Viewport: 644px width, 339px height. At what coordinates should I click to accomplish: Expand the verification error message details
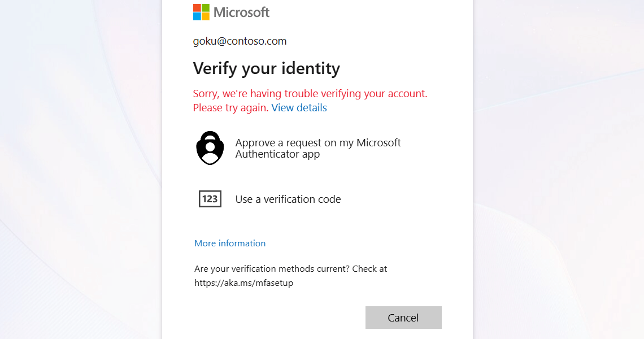[299, 107]
